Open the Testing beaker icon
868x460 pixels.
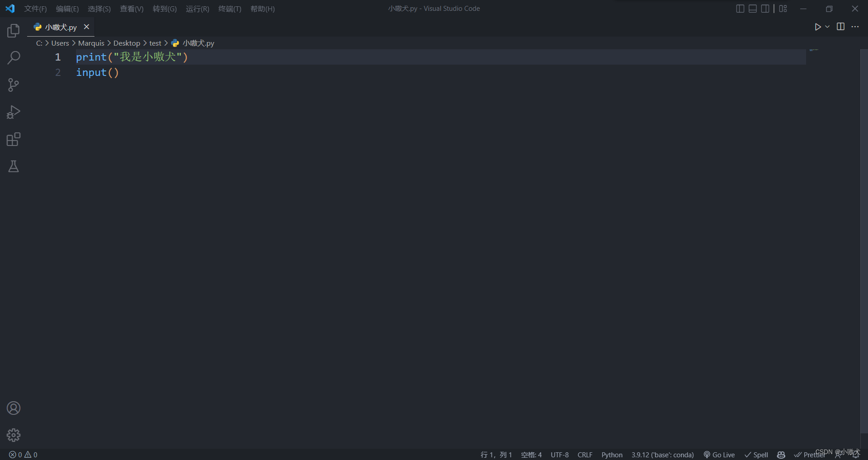(14, 166)
